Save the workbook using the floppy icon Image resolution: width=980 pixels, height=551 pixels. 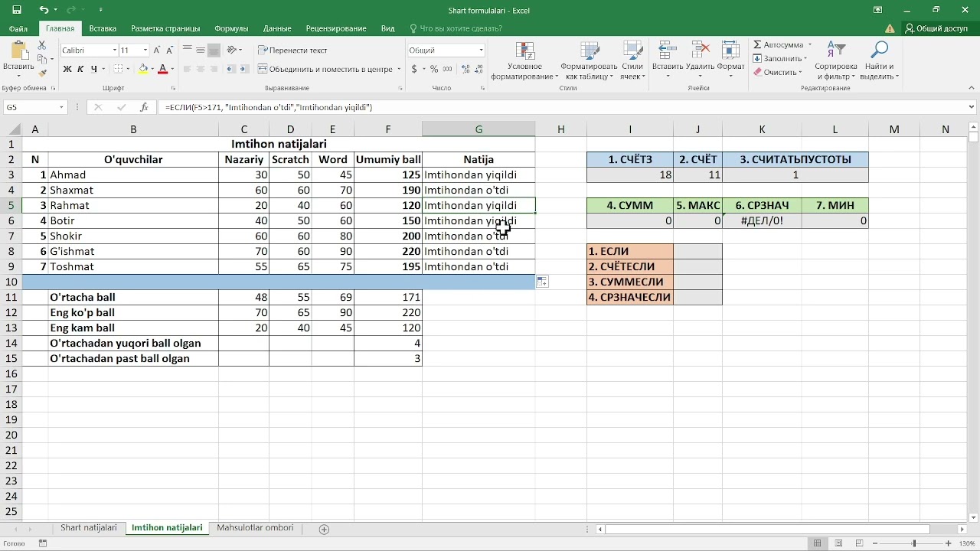point(17,10)
